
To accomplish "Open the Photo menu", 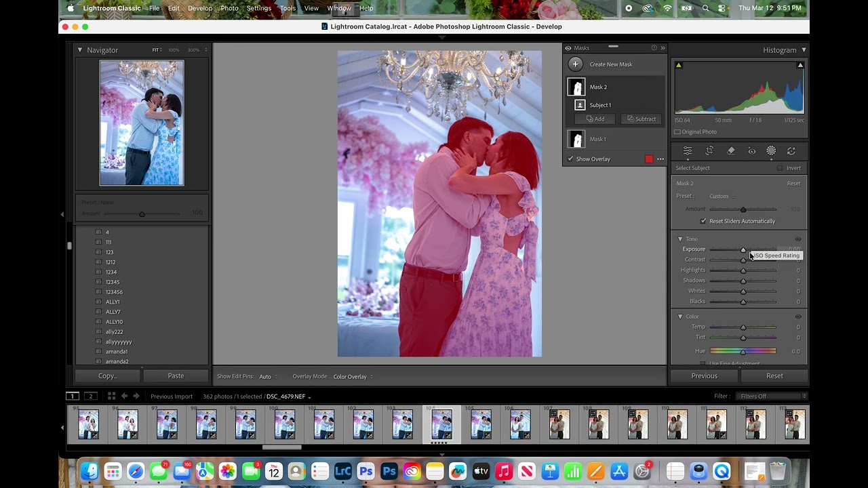I will pyautogui.click(x=229, y=8).
